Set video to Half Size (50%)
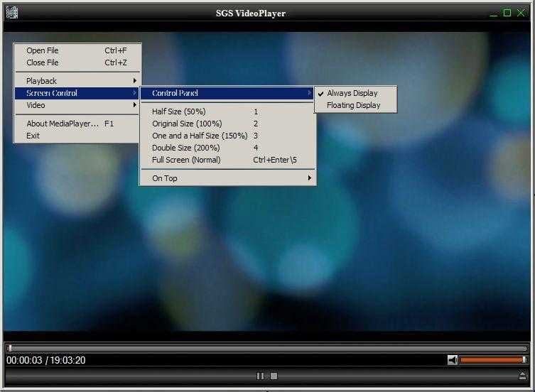 [x=227, y=111]
